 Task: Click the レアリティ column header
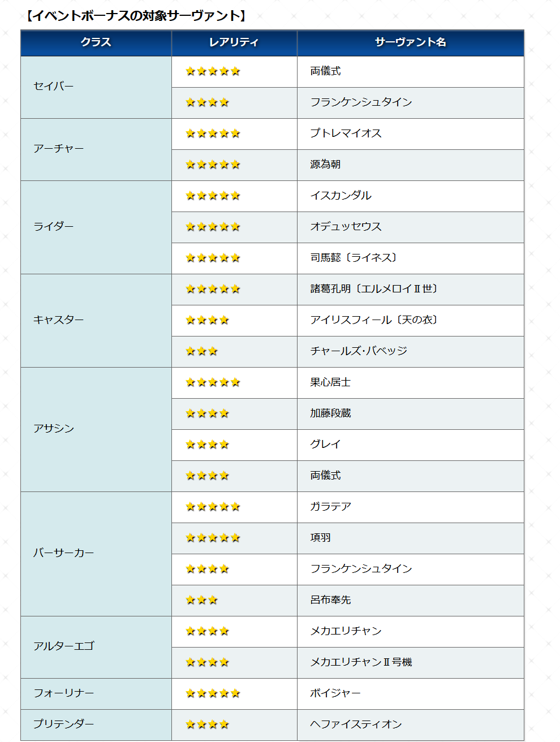point(234,42)
